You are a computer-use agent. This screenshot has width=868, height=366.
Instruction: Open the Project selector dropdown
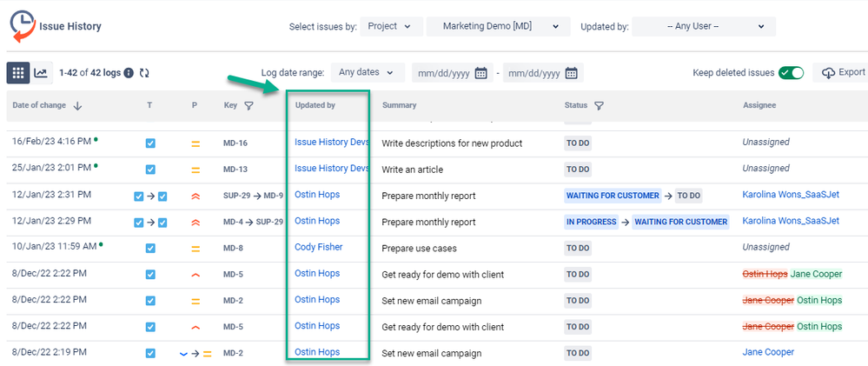[391, 27]
